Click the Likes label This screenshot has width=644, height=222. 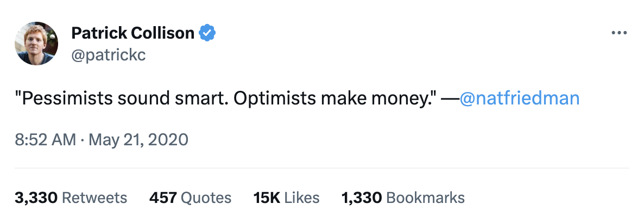pyautogui.click(x=302, y=198)
